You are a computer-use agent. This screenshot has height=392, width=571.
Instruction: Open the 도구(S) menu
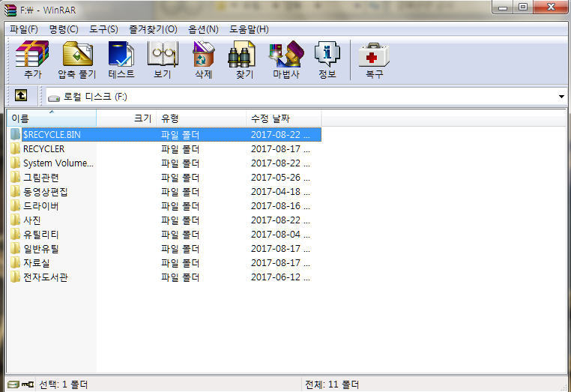tap(104, 29)
